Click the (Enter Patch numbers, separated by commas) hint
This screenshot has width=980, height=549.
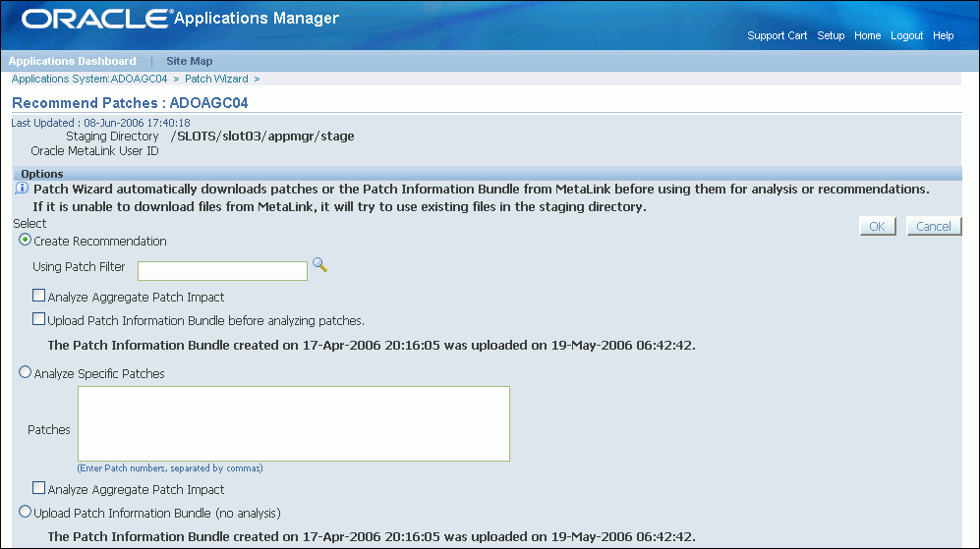[170, 467]
